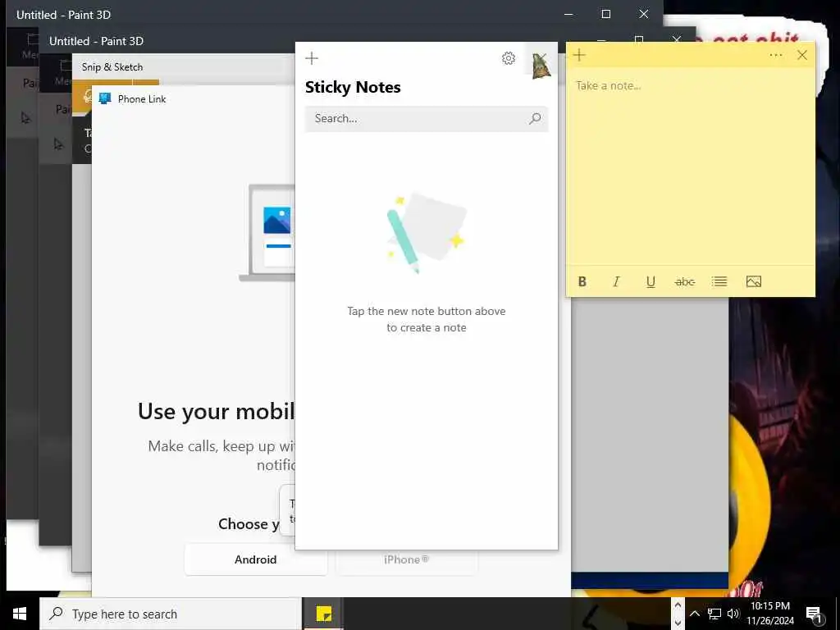Show hidden system tray icons
Image resolution: width=840 pixels, height=630 pixels.
(694, 614)
